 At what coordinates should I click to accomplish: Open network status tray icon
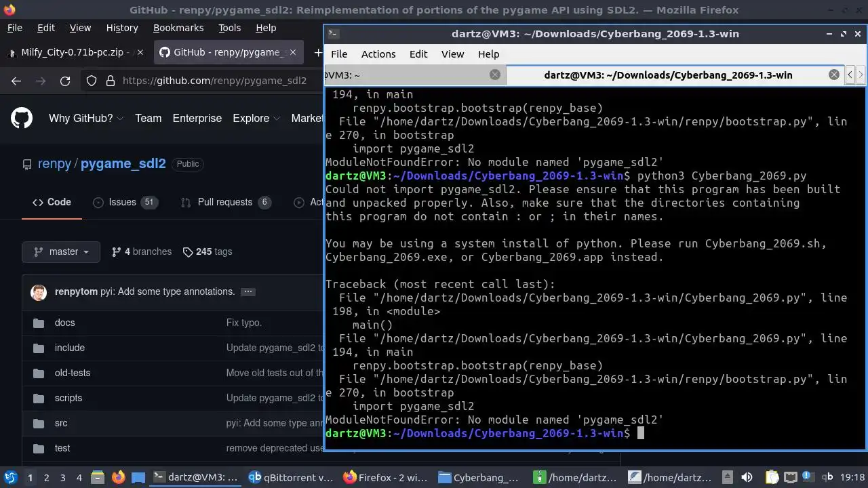(790, 477)
